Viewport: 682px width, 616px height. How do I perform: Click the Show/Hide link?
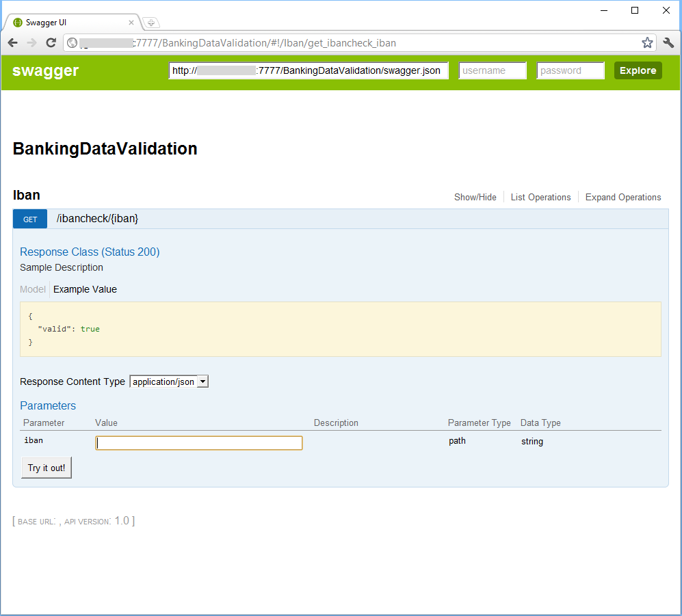pyautogui.click(x=475, y=197)
